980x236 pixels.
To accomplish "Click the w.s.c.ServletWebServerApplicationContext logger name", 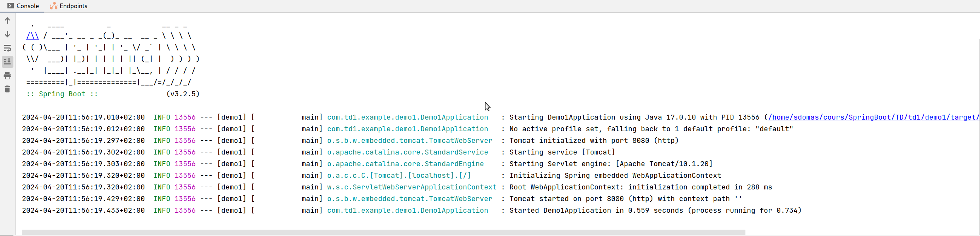I will [411, 187].
